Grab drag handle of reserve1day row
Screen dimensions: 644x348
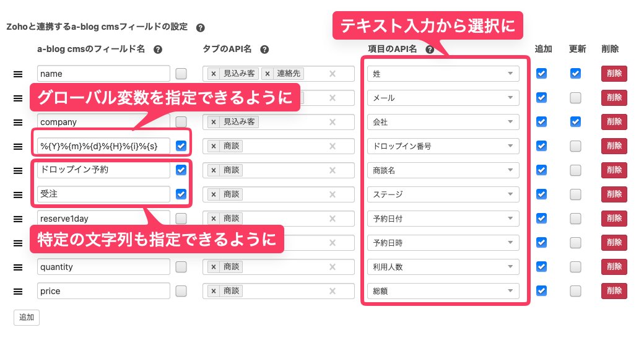click(18, 219)
